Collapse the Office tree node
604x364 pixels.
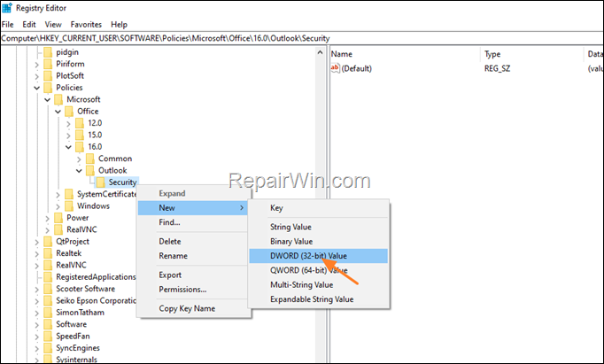(58, 112)
